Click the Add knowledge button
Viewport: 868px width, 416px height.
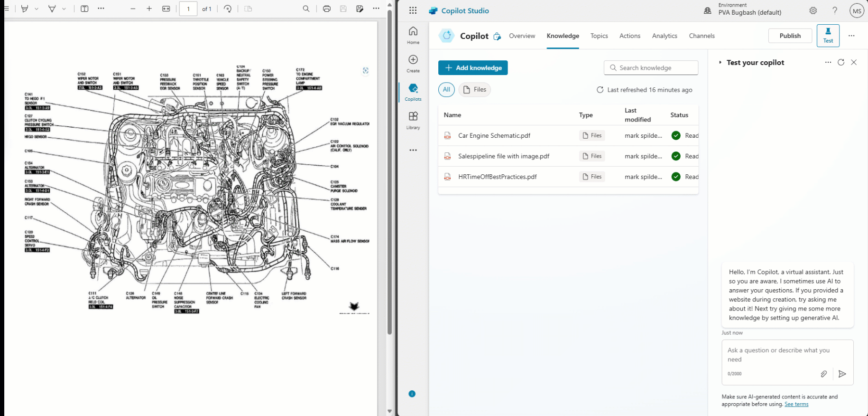coord(473,67)
